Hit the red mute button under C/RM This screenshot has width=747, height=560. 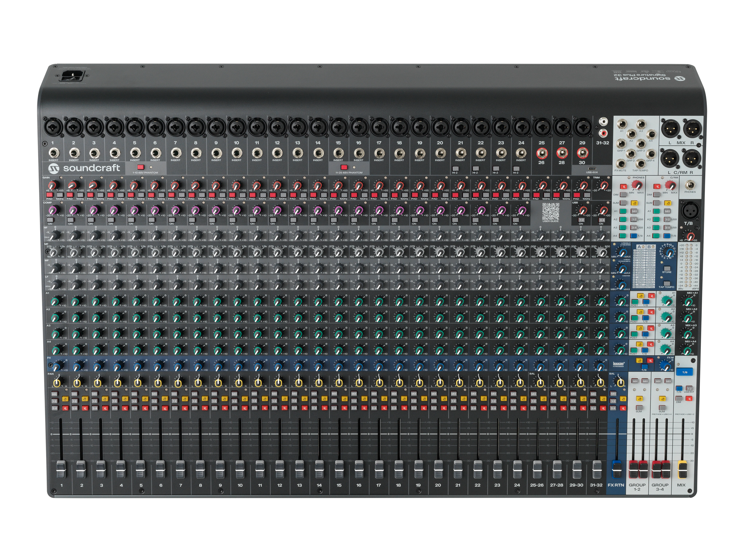[657, 187]
